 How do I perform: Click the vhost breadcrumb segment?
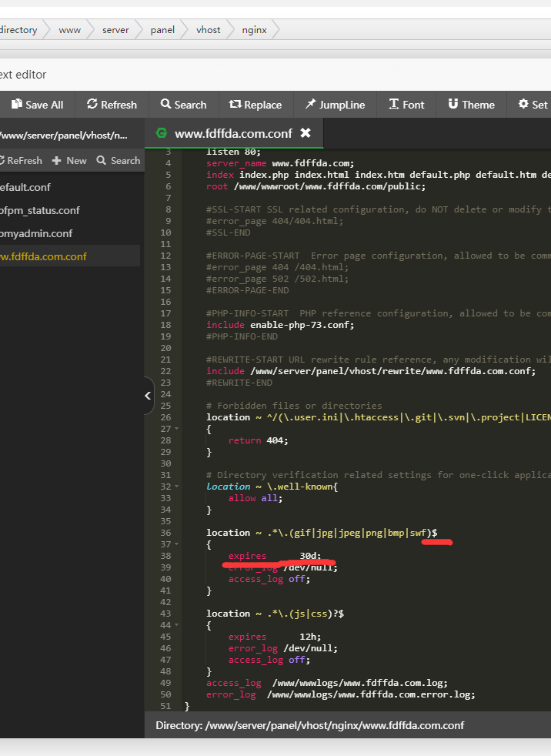(208, 30)
